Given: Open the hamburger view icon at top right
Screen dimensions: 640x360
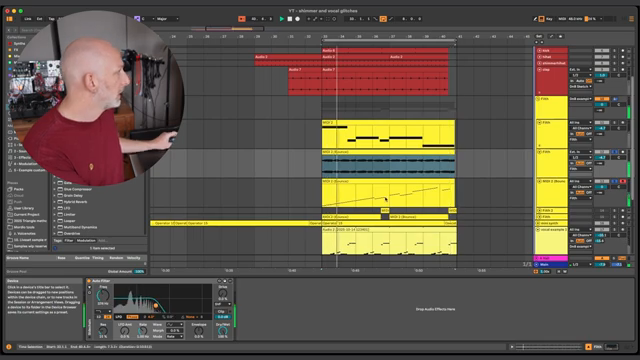Looking at the screenshot, I should point(631,19).
